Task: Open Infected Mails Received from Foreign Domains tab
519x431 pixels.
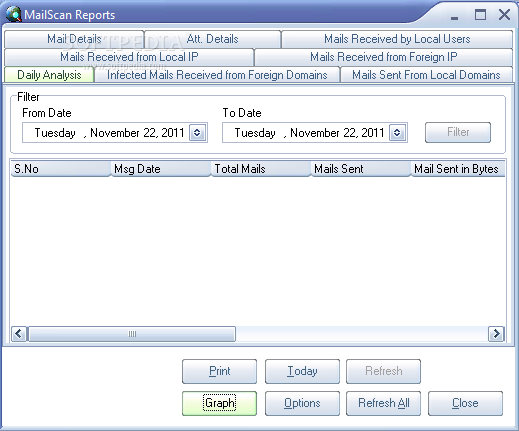Action: click(217, 75)
